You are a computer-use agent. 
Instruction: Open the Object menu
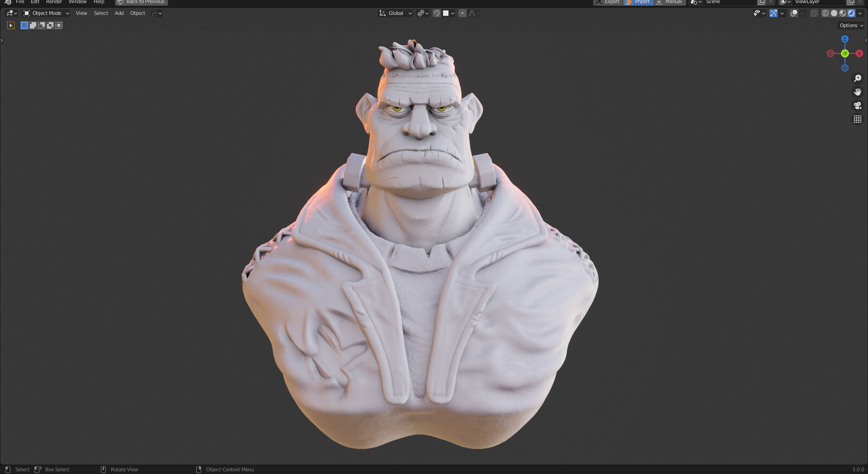pos(137,13)
